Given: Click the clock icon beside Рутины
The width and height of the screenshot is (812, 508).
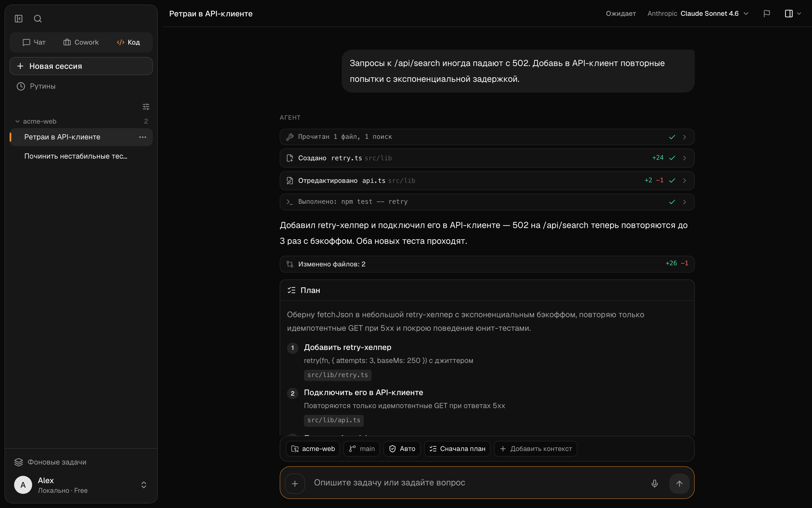Looking at the screenshot, I should (x=21, y=86).
